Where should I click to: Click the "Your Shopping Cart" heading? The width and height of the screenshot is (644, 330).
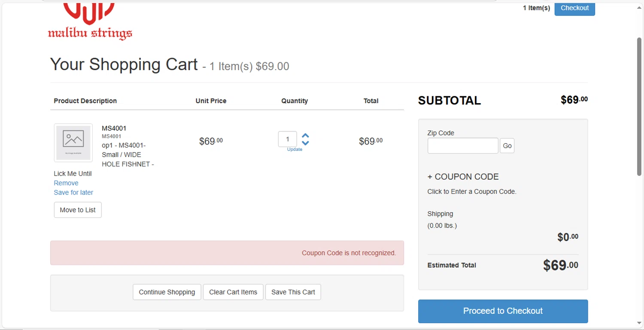coord(124,64)
